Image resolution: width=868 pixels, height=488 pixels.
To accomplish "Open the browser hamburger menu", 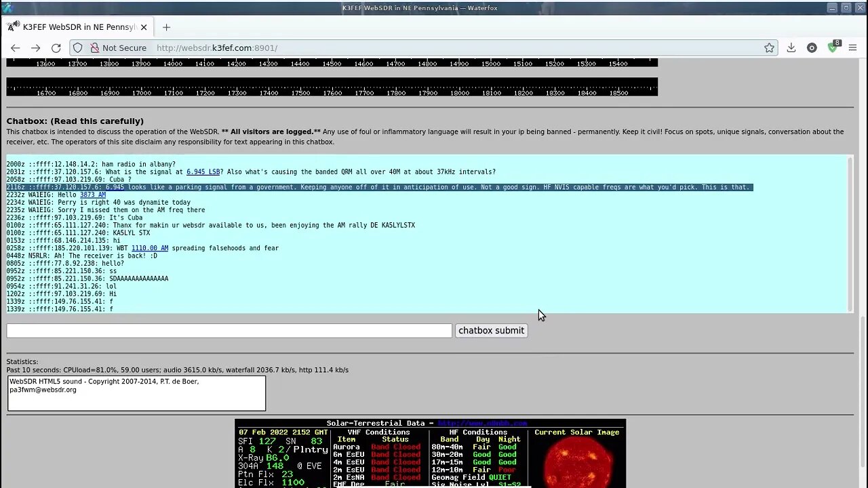I will pyautogui.click(x=852, y=48).
